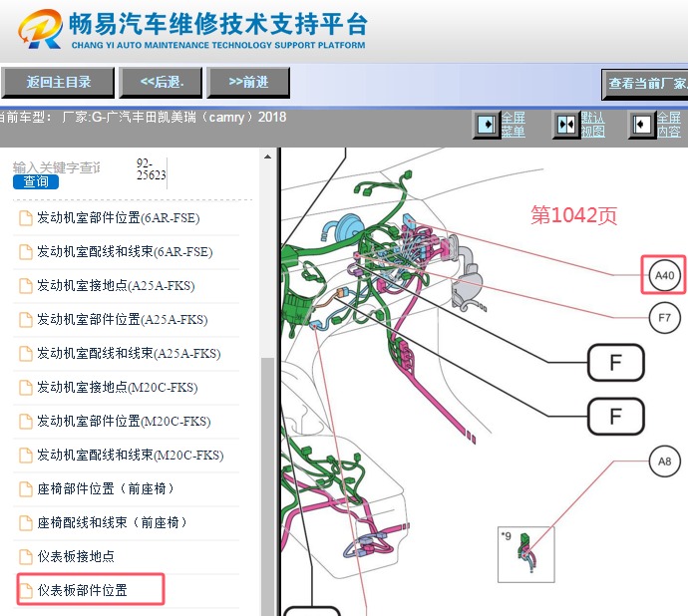Click the 畅易 platform logo icon
688x616 pixels.
click(x=40, y=29)
